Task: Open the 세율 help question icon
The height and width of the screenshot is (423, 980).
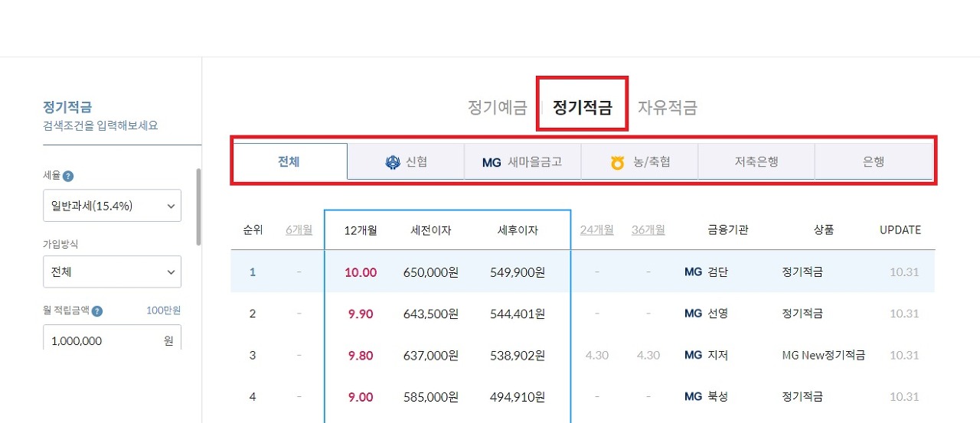Action: point(68,176)
